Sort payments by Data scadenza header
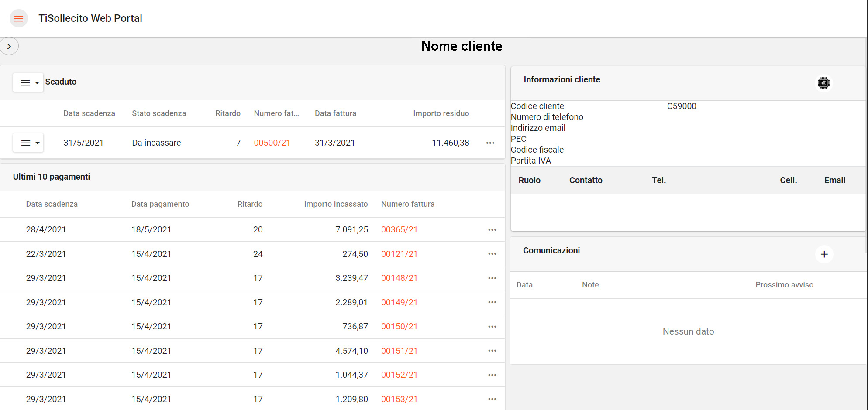The width and height of the screenshot is (868, 410). (52, 204)
